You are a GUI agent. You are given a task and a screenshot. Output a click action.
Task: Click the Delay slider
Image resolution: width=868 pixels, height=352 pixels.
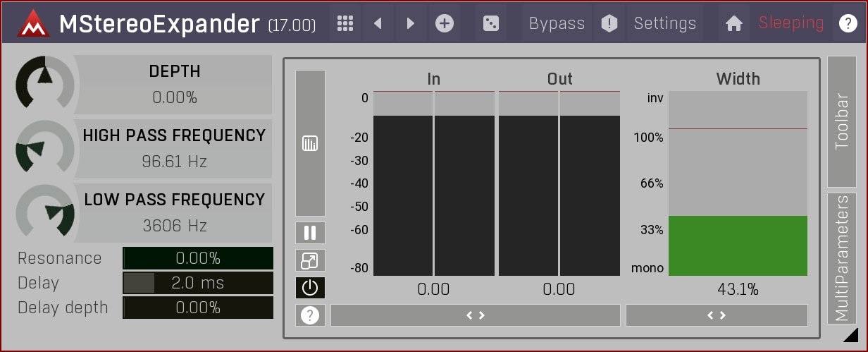click(x=198, y=283)
